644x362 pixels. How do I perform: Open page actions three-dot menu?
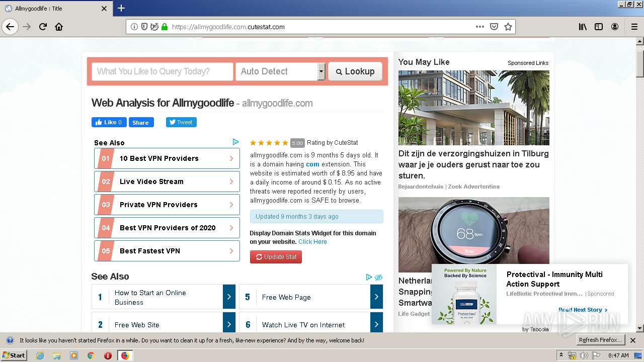(x=480, y=27)
